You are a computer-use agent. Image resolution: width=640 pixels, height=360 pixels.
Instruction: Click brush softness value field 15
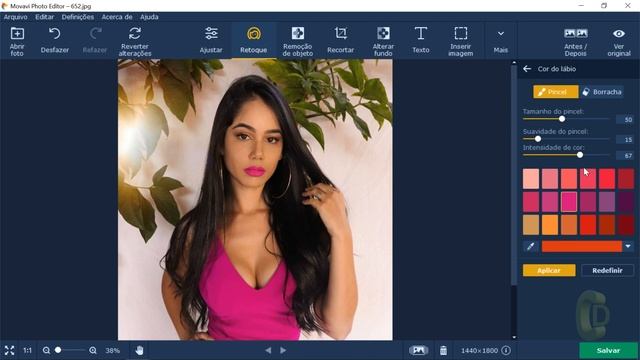coord(625,140)
